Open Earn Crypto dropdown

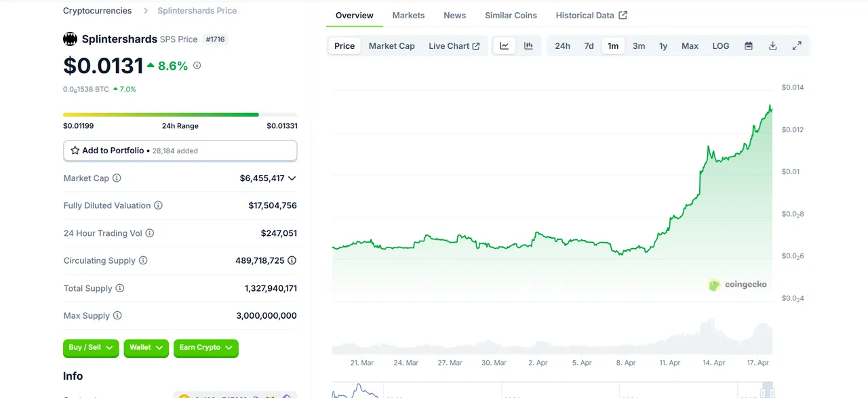[206, 348]
